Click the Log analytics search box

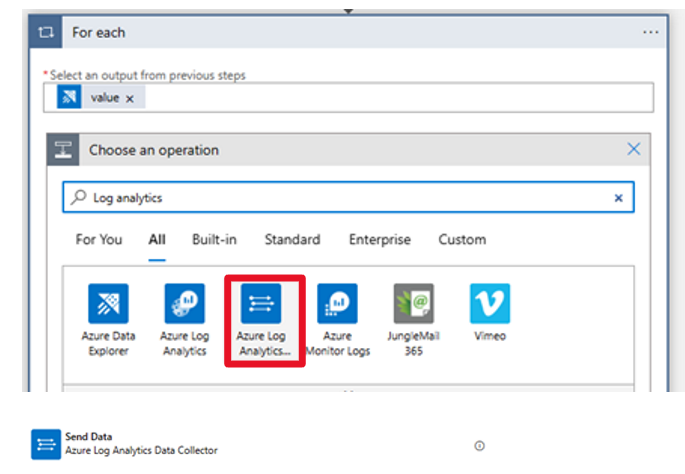[348, 197]
